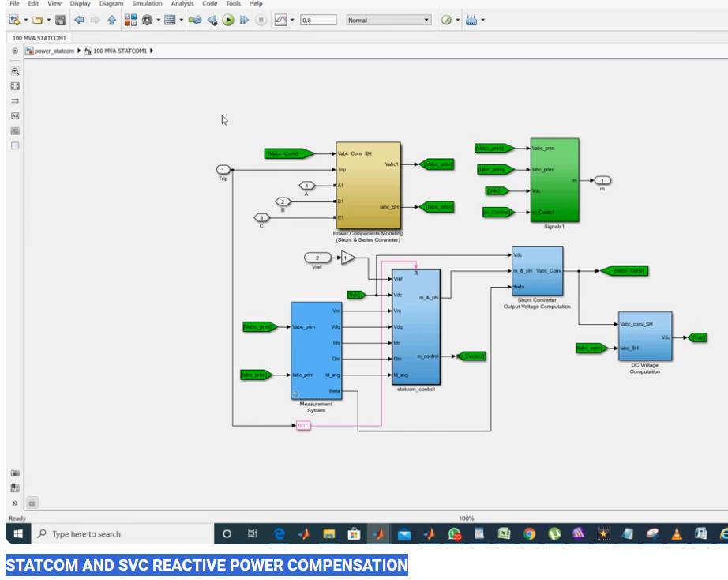The height and width of the screenshot is (580, 728).
Task: Click the Update Diagram toolbar icon
Action: pos(195,20)
